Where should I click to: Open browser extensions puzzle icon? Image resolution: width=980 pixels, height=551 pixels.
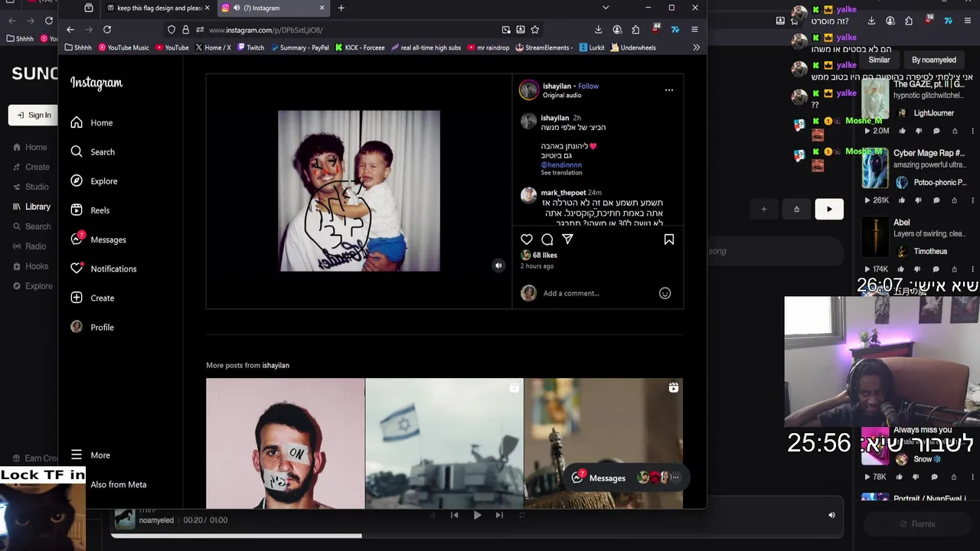click(x=635, y=30)
